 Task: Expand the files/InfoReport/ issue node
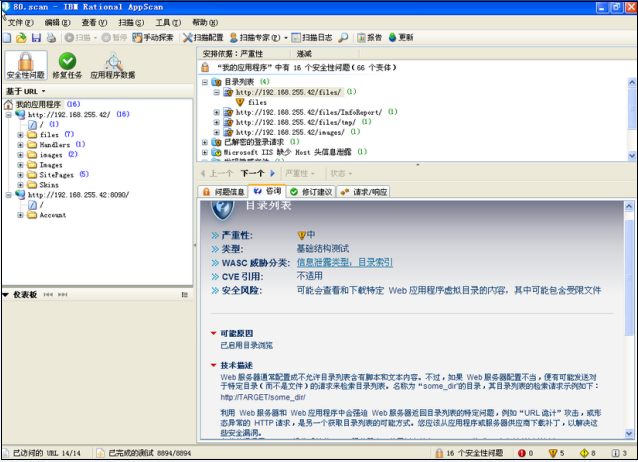(x=216, y=112)
